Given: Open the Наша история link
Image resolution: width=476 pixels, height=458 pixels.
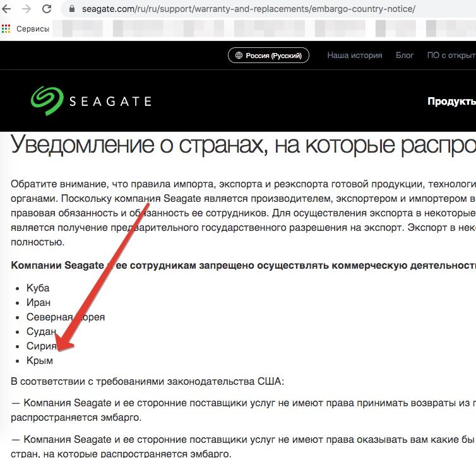Looking at the screenshot, I should pos(355,56).
